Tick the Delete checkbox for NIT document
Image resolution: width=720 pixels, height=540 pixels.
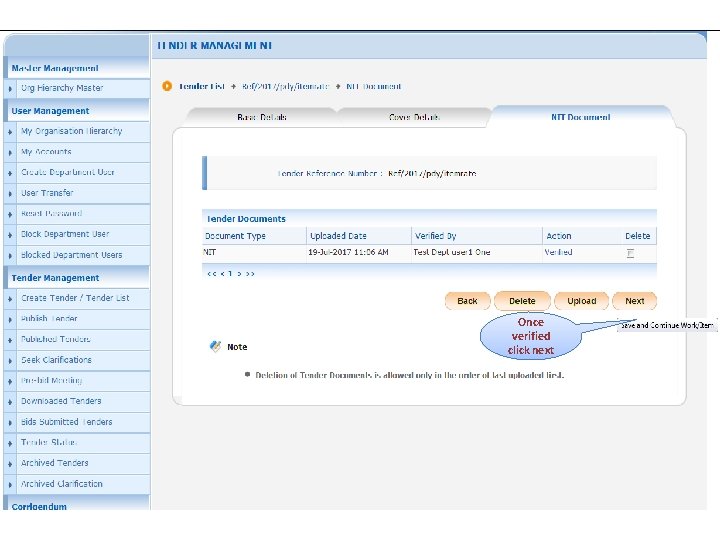pos(630,253)
